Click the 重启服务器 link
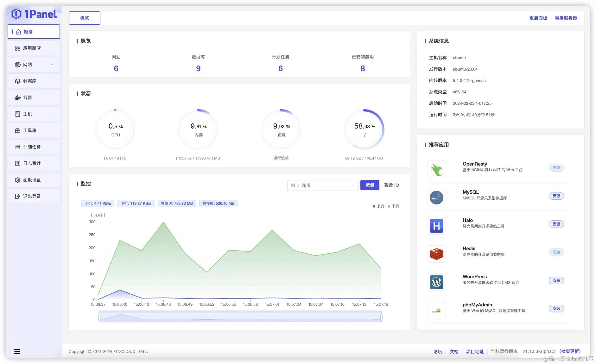 (x=566, y=18)
